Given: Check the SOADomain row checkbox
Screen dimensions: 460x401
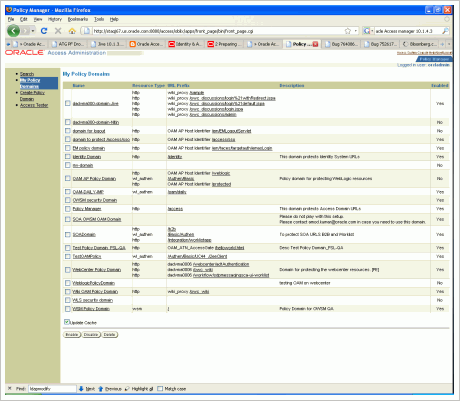Looking at the screenshot, I should (x=68, y=234).
